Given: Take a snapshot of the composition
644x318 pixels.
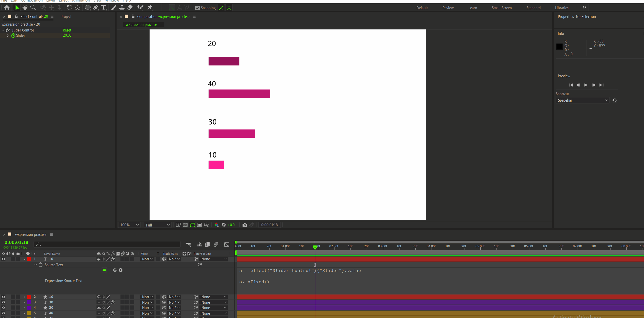Looking at the screenshot, I should pos(244,225).
